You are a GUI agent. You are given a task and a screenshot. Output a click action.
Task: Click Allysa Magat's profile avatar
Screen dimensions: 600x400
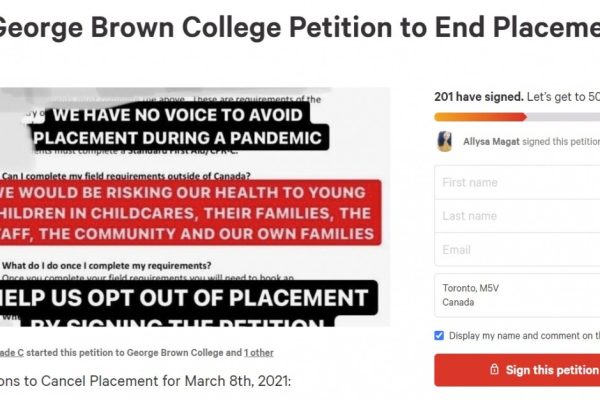(x=445, y=142)
